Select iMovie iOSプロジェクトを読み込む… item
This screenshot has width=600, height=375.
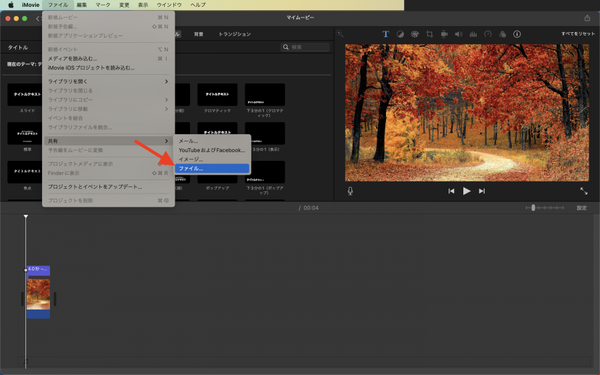108,68
